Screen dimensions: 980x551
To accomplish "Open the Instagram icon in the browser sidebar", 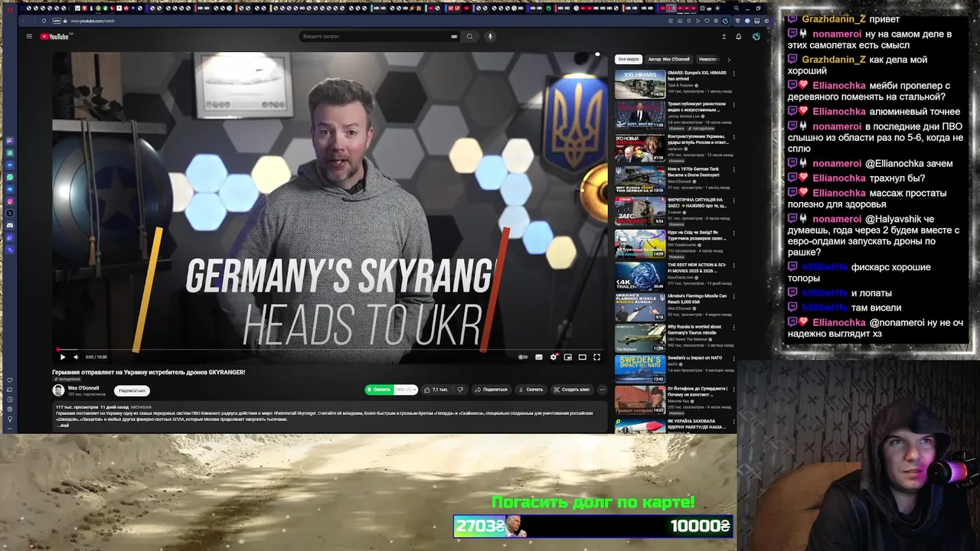I will pyautogui.click(x=10, y=201).
